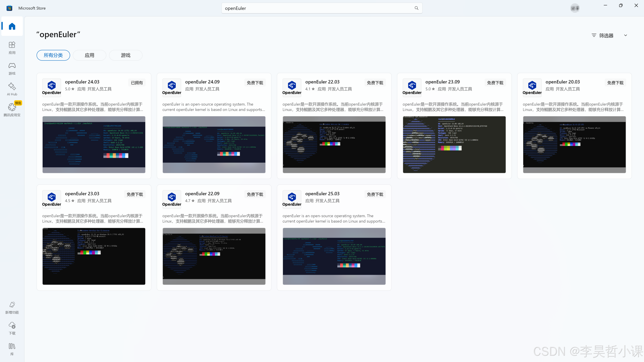Switch to the 应用 filter tab

tap(90, 55)
